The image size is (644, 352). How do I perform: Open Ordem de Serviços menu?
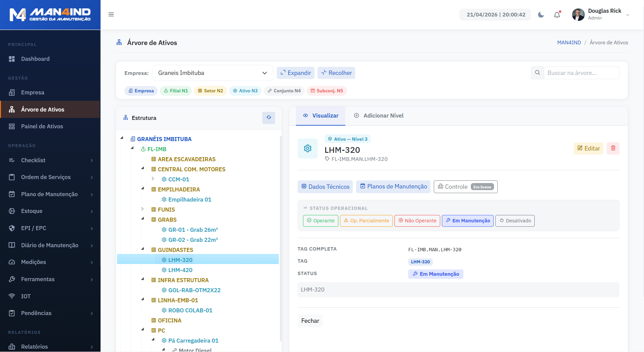pyautogui.click(x=46, y=177)
